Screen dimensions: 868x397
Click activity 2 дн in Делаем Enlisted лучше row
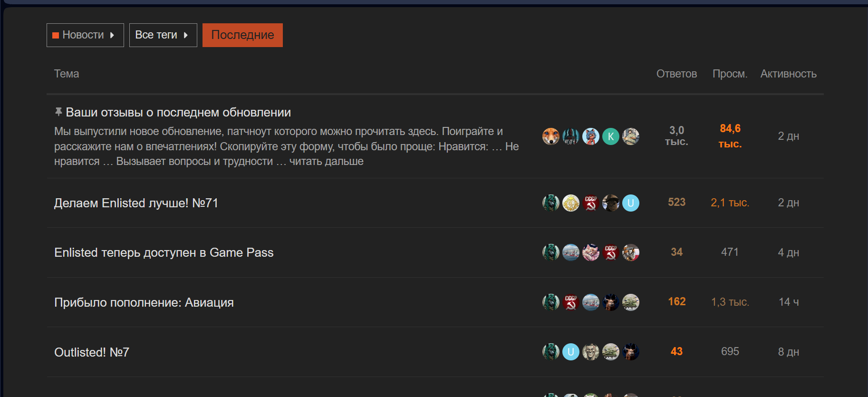(788, 203)
